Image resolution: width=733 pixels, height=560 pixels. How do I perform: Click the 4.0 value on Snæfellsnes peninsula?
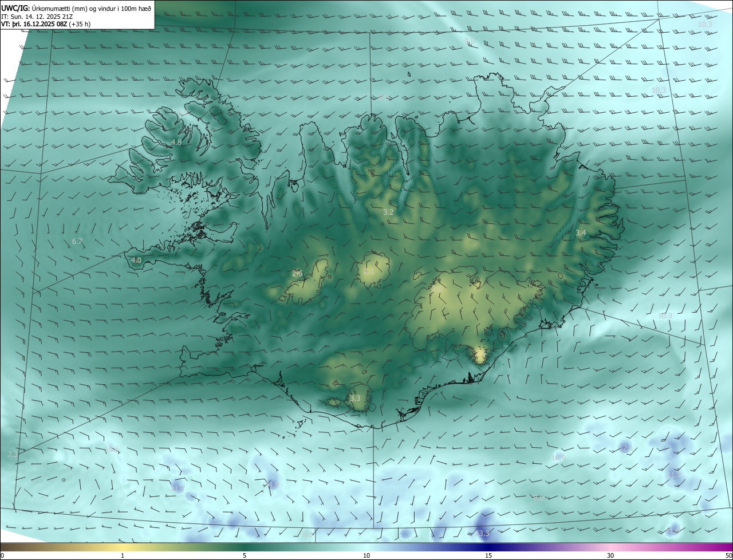[136, 260]
